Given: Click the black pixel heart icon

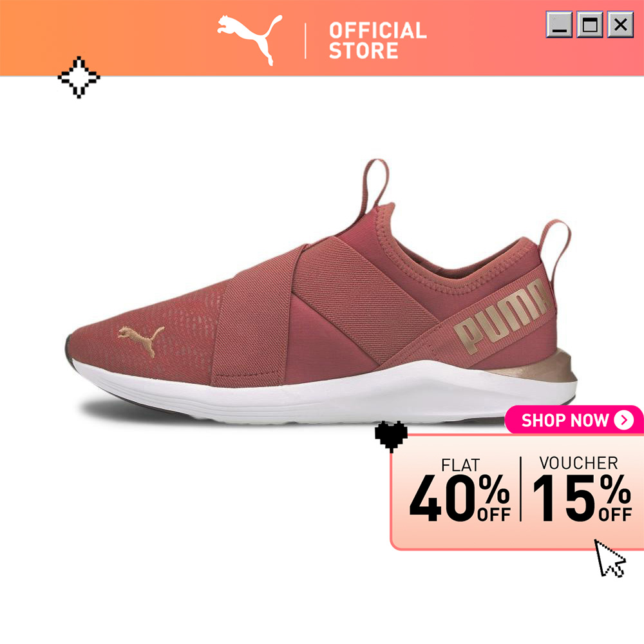Looking at the screenshot, I should pos(391,436).
